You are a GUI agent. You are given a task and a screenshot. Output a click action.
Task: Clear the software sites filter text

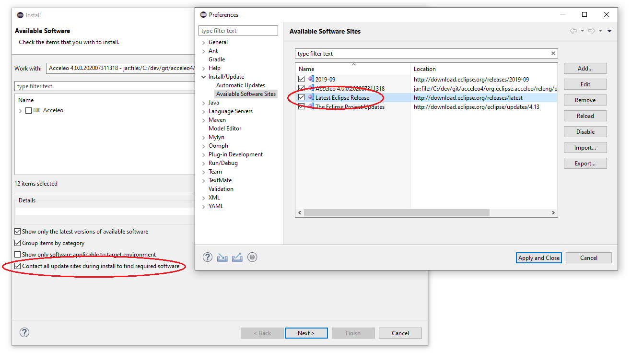pos(553,54)
